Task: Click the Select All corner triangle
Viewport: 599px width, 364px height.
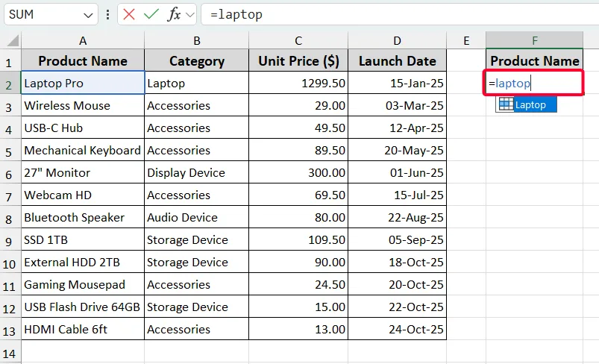Action: click(x=13, y=40)
